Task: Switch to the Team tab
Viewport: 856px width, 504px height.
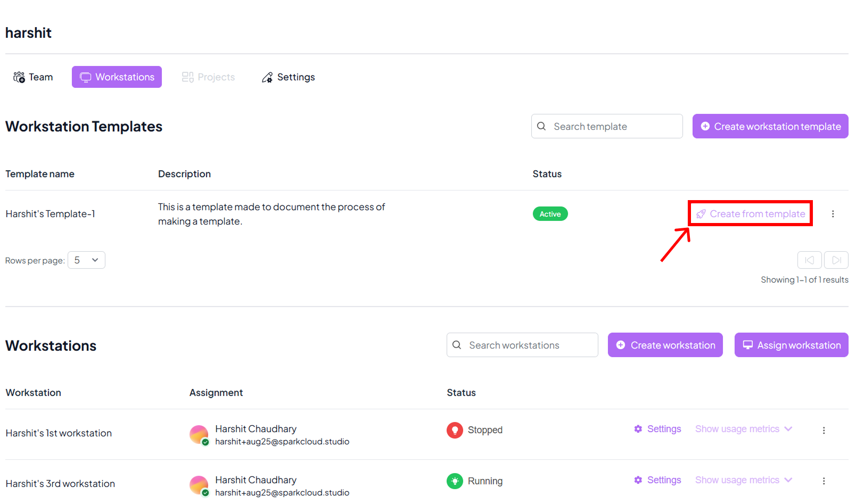Action: (x=33, y=77)
